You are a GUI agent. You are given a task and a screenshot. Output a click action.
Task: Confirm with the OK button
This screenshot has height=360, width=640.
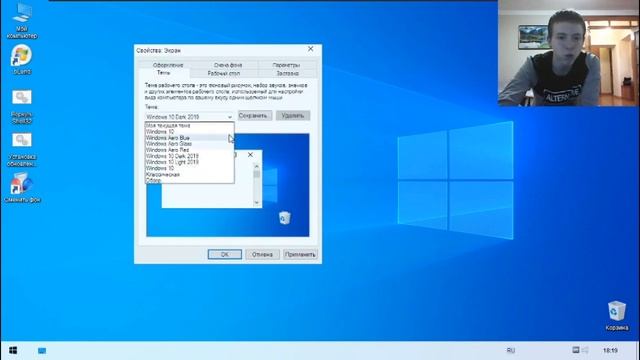pos(224,254)
